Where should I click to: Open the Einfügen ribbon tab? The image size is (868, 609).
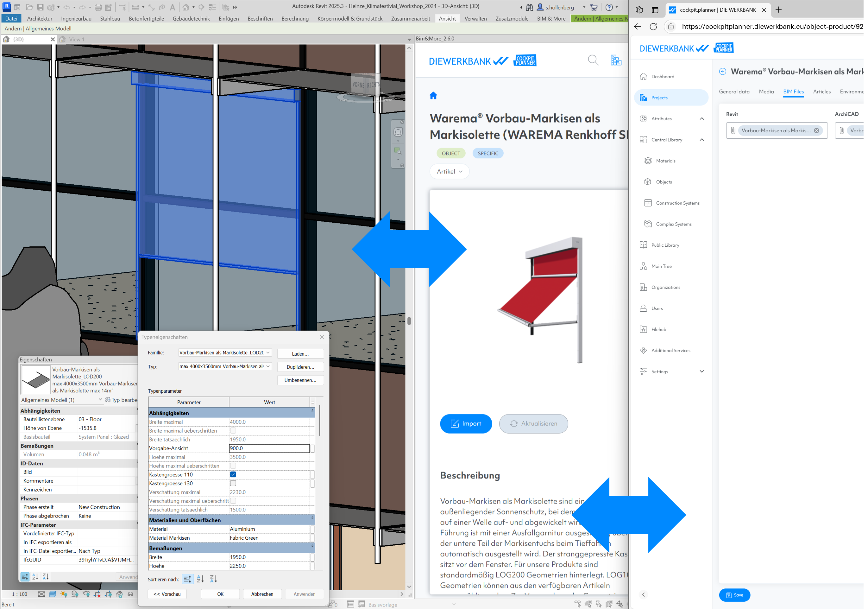pos(229,19)
